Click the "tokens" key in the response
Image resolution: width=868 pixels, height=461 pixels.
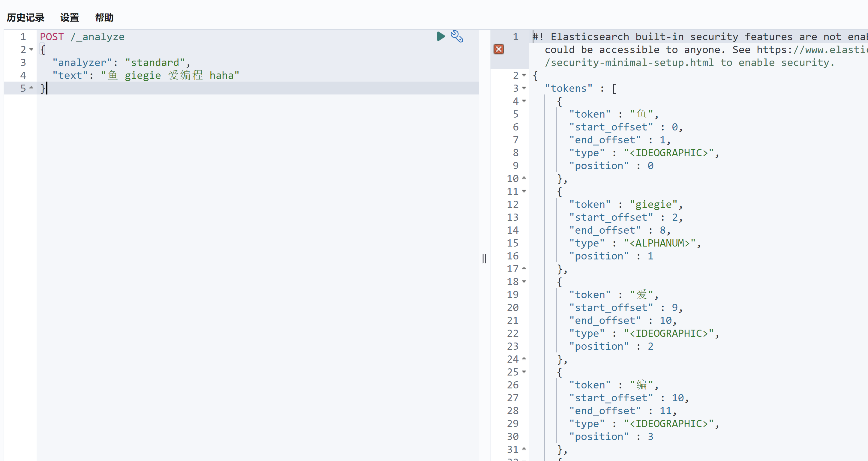click(x=569, y=88)
